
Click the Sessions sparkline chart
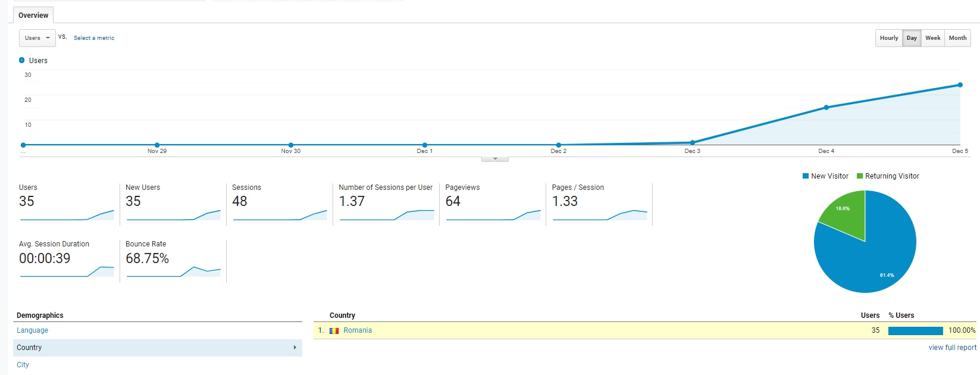tap(280, 215)
